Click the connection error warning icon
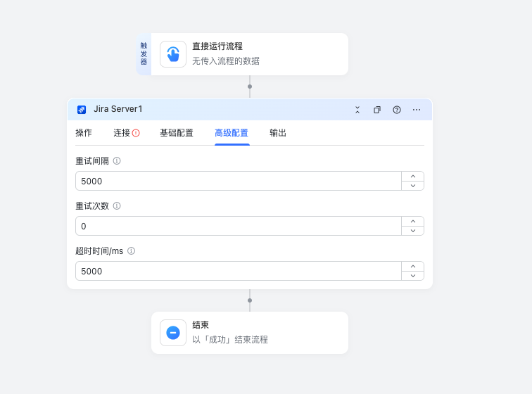532x394 pixels. click(x=136, y=133)
